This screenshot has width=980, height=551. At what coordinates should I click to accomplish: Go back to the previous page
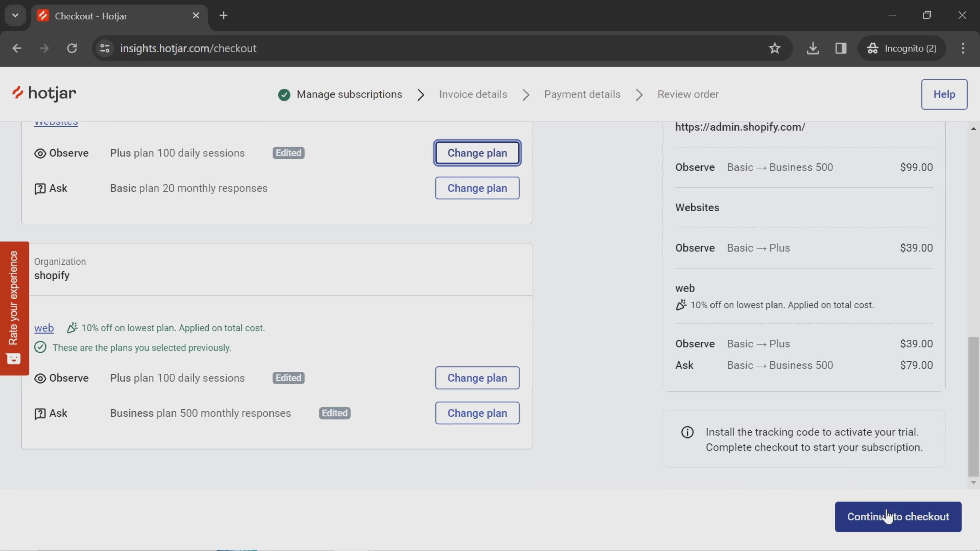click(17, 48)
